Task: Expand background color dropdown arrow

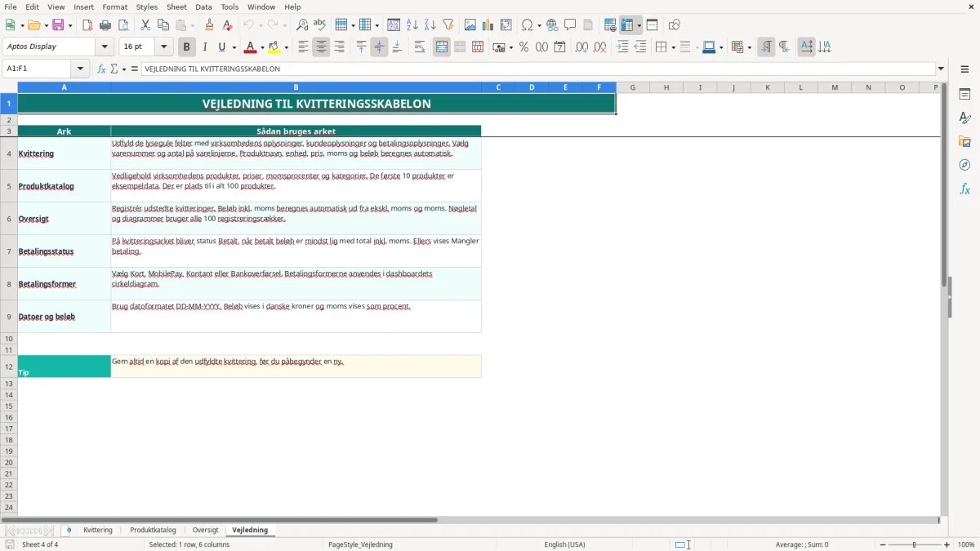Action: coord(285,47)
